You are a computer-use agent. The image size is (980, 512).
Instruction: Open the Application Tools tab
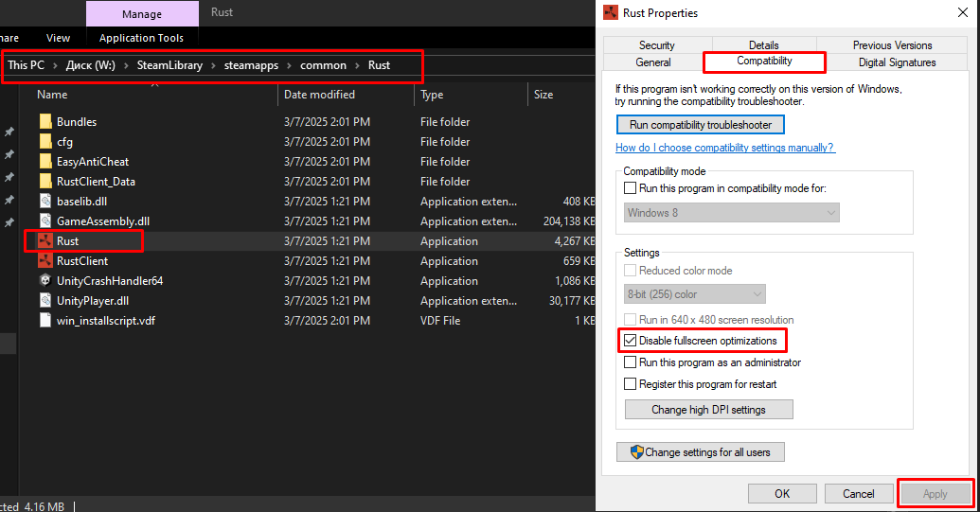tap(141, 38)
